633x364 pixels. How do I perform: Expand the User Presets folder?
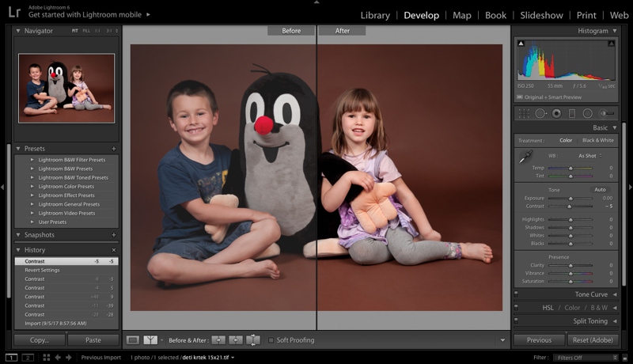click(32, 222)
